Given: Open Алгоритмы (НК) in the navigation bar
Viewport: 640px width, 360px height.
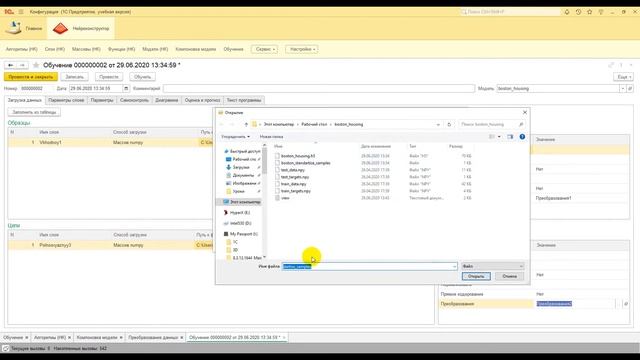Looking at the screenshot, I should [x=21, y=49].
